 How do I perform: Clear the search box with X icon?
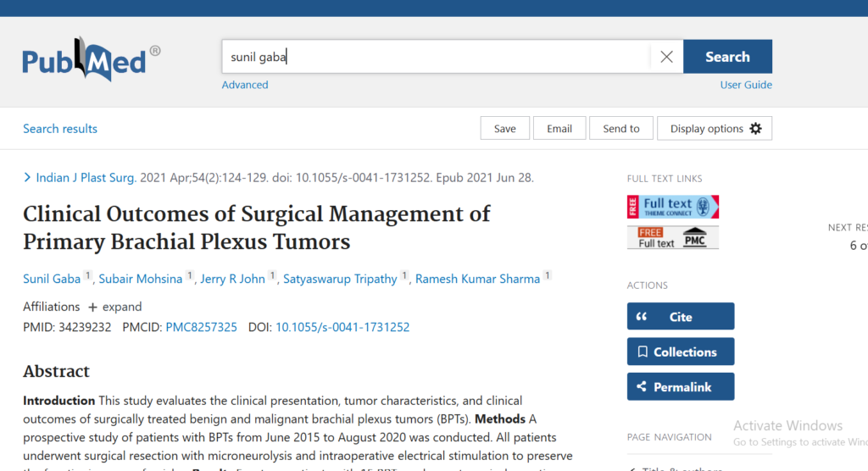[666, 57]
